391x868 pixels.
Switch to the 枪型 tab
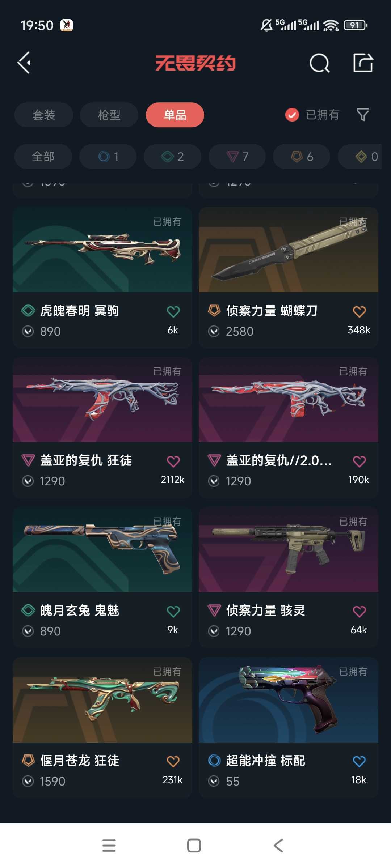click(x=109, y=115)
